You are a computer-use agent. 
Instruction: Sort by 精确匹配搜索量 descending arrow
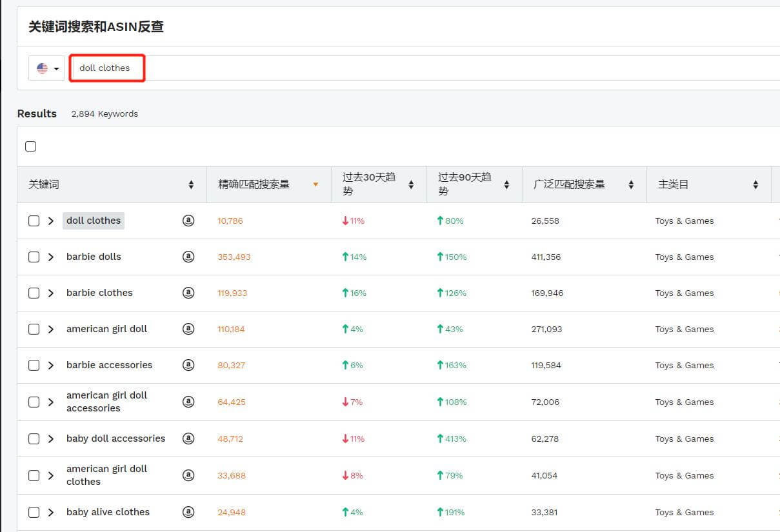[315, 184]
